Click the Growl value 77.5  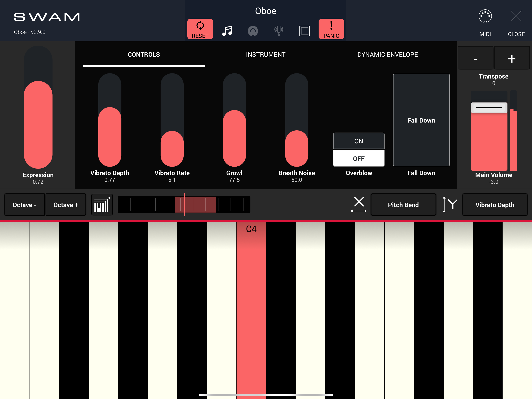coord(234,180)
